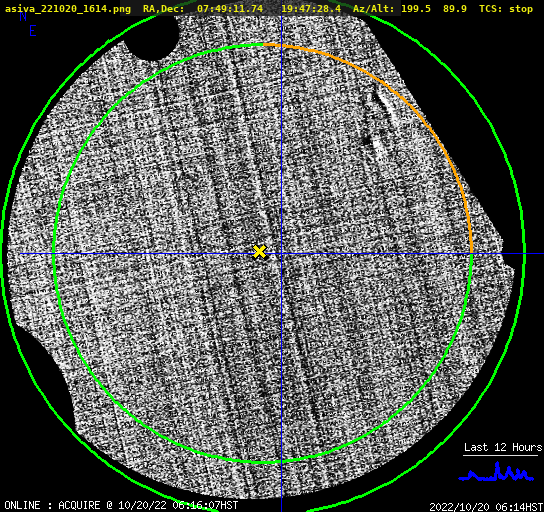
Task: Click the Last 12 Hours history graph
Action: tap(496, 472)
